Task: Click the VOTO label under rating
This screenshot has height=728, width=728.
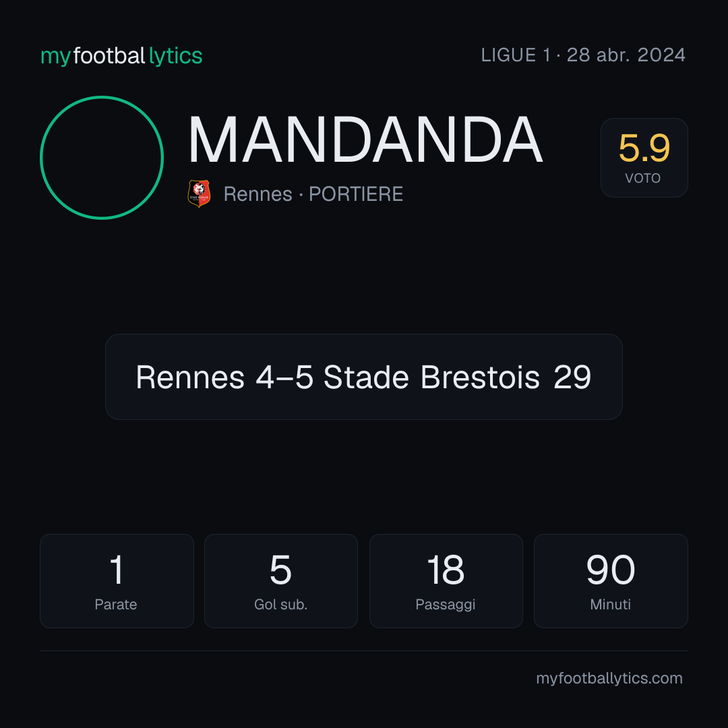Action: (642, 178)
